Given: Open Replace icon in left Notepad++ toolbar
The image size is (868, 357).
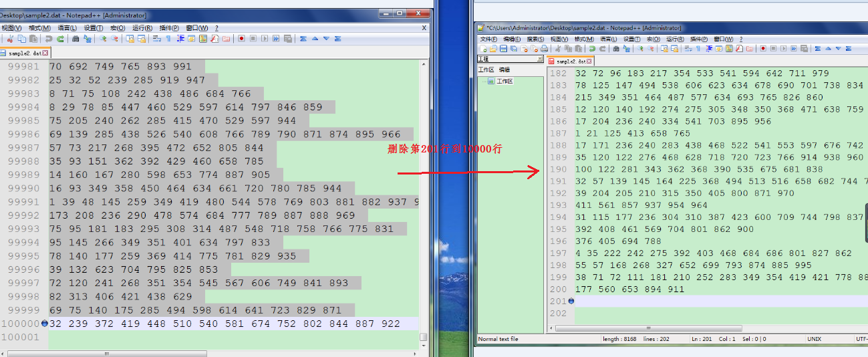Looking at the screenshot, I should (88, 39).
